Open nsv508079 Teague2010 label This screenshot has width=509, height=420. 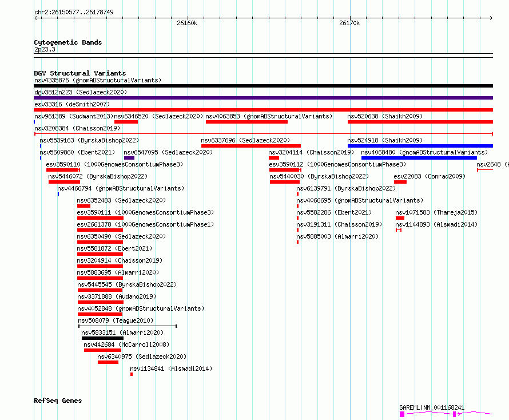click(116, 320)
